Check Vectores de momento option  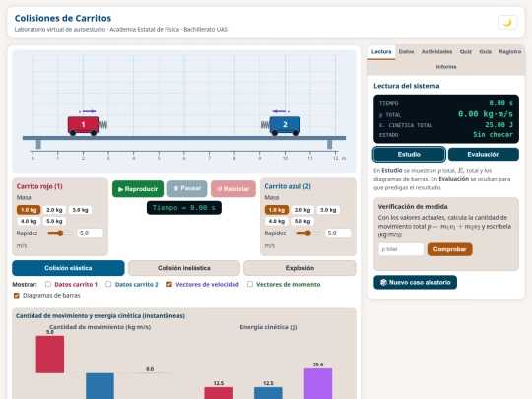(250, 284)
